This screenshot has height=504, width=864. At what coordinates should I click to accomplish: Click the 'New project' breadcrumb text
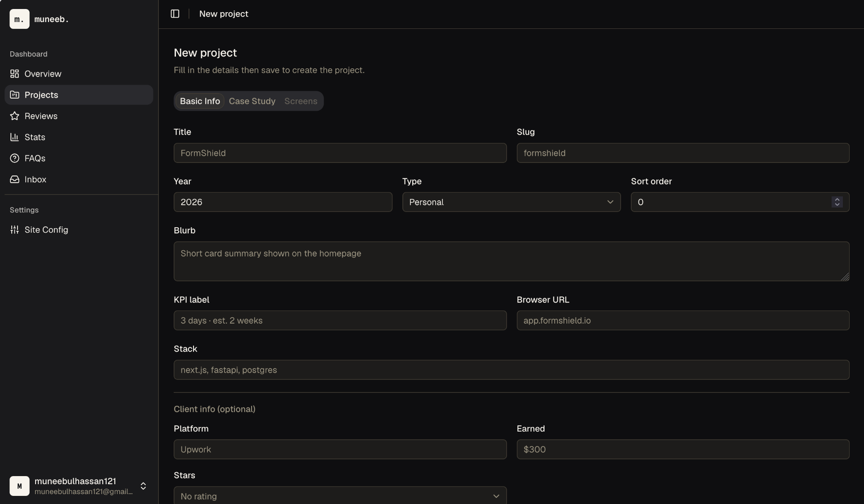point(224,14)
